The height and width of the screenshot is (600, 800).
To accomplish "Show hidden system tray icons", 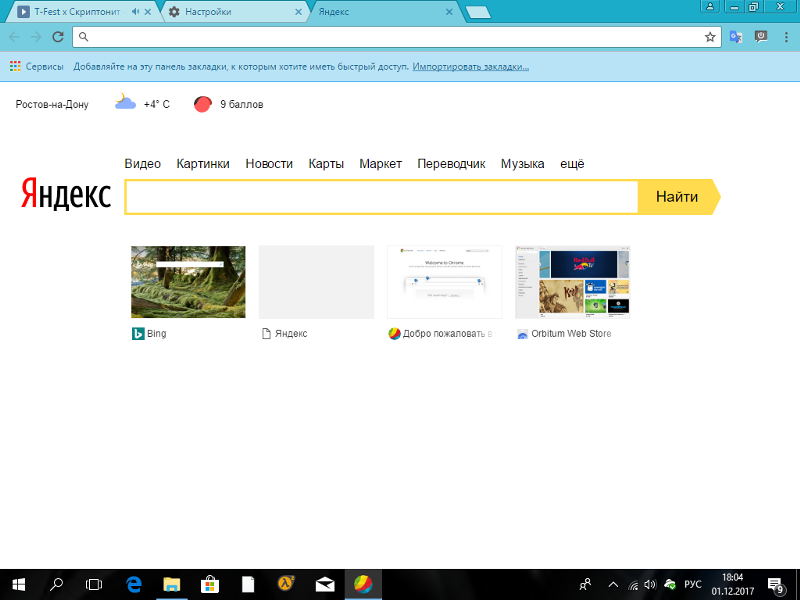I will point(613,585).
